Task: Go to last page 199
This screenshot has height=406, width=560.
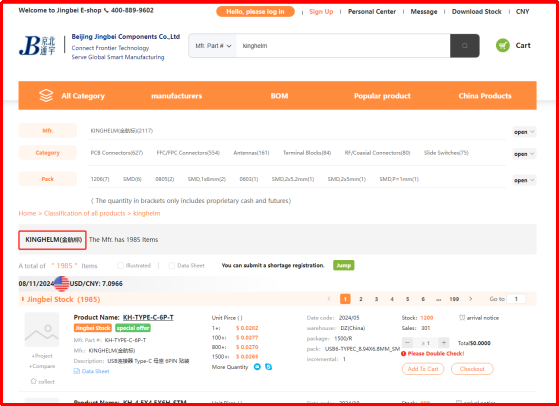Action: 454,299
